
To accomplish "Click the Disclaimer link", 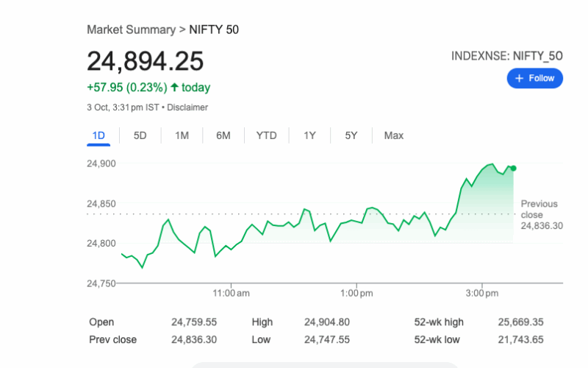I will tap(187, 107).
